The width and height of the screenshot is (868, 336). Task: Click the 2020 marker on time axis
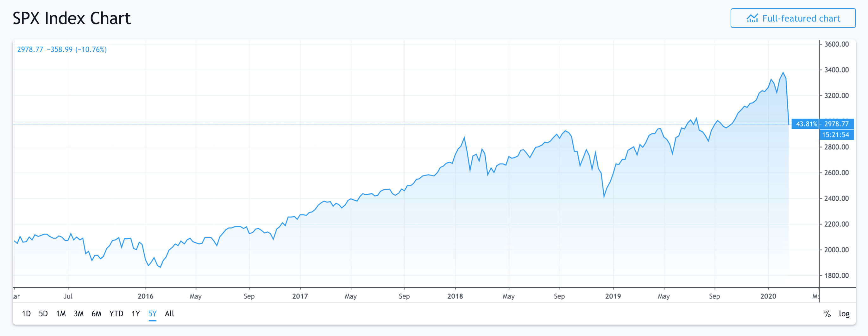[x=768, y=296]
